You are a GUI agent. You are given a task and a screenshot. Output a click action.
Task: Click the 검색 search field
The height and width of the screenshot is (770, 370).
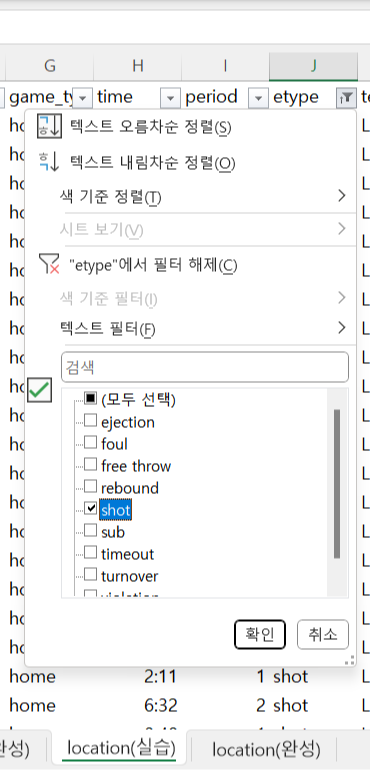pos(205,367)
